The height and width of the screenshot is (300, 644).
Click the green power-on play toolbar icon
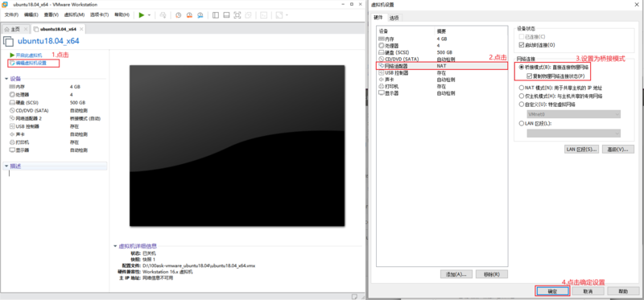(x=142, y=14)
